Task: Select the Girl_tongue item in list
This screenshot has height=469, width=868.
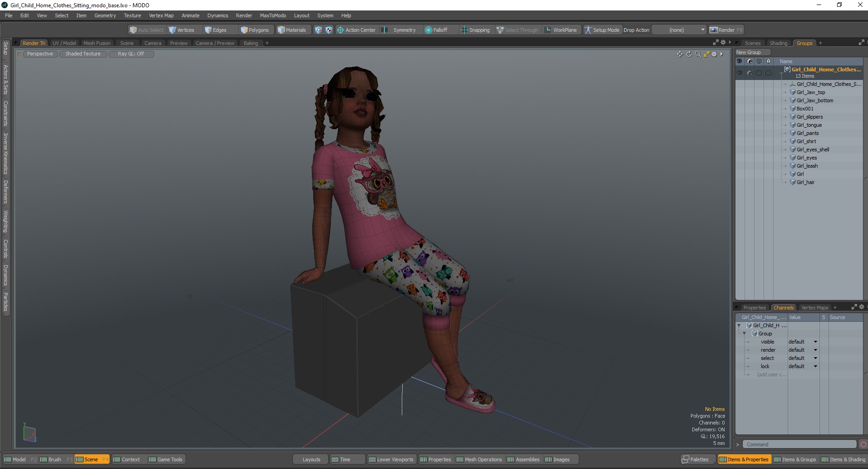Action: coord(809,125)
